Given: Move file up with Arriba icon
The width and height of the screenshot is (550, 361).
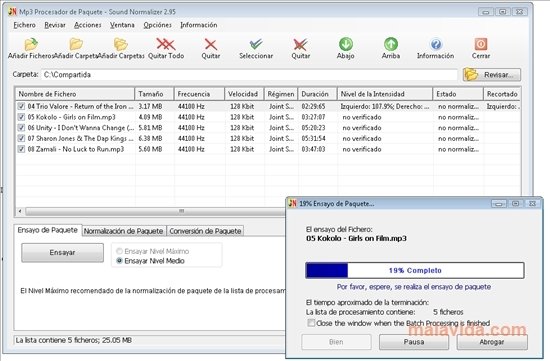Looking at the screenshot, I should tap(390, 44).
